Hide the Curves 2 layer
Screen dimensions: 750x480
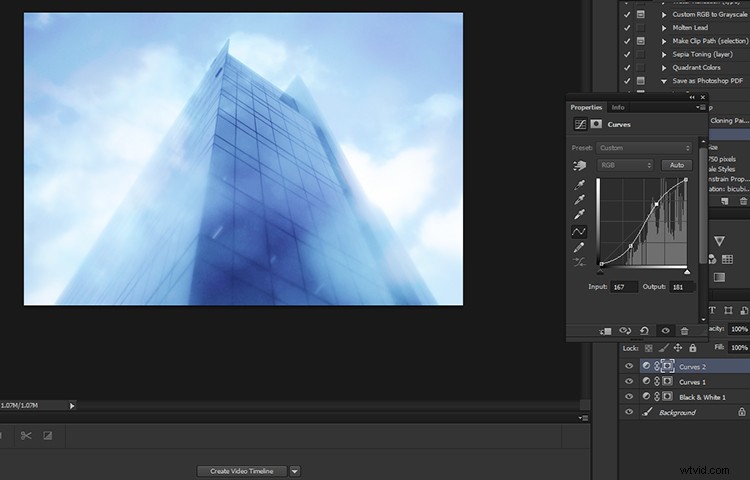[x=629, y=366]
